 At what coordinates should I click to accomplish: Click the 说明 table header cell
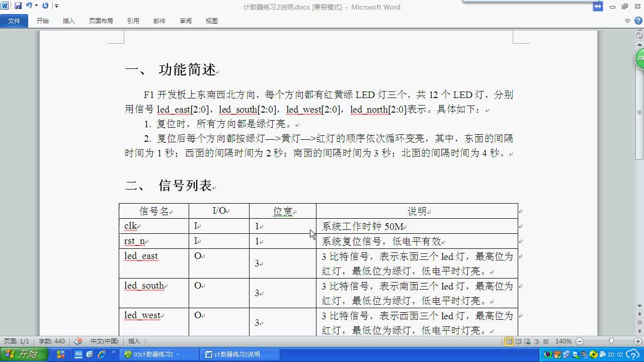(417, 211)
